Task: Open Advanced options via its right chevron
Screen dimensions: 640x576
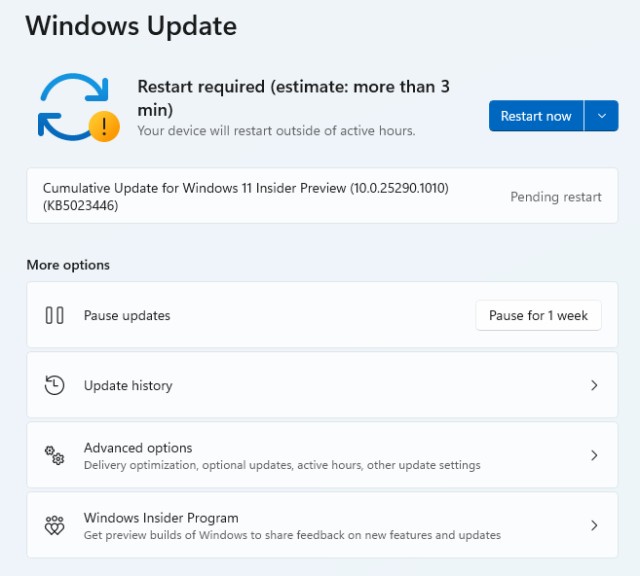Action: (594, 455)
